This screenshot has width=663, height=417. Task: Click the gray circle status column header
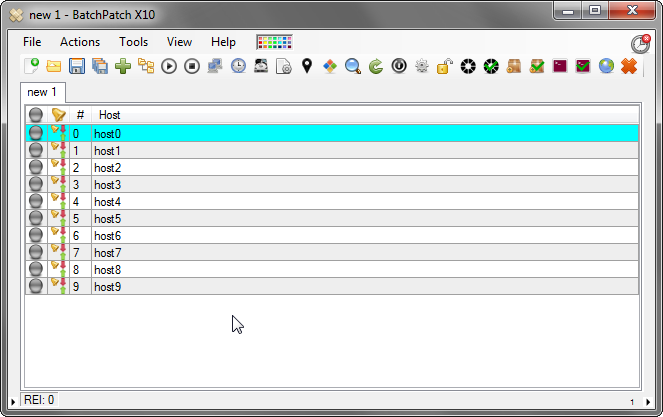click(x=36, y=115)
